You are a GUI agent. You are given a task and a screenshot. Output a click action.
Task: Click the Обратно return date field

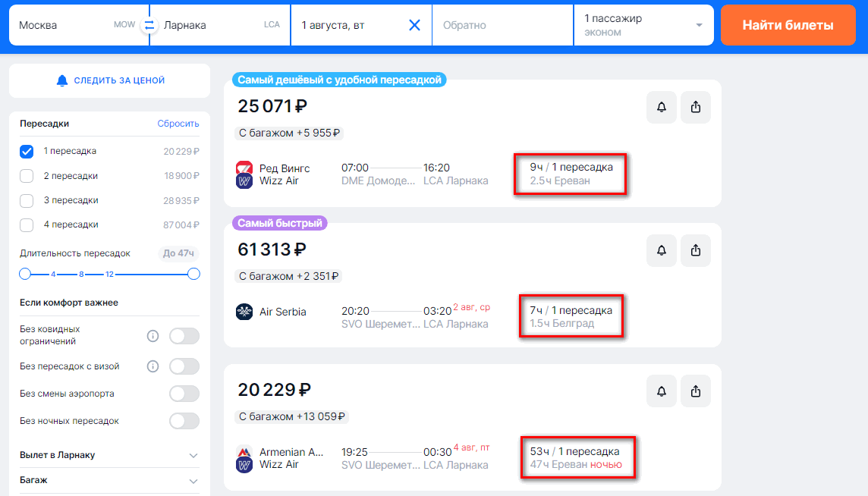[x=502, y=25]
